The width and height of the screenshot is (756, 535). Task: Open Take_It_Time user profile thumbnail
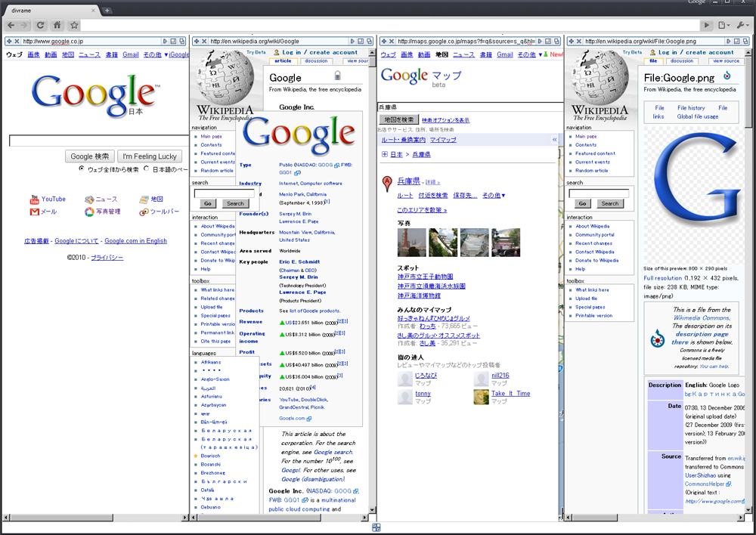point(481,397)
